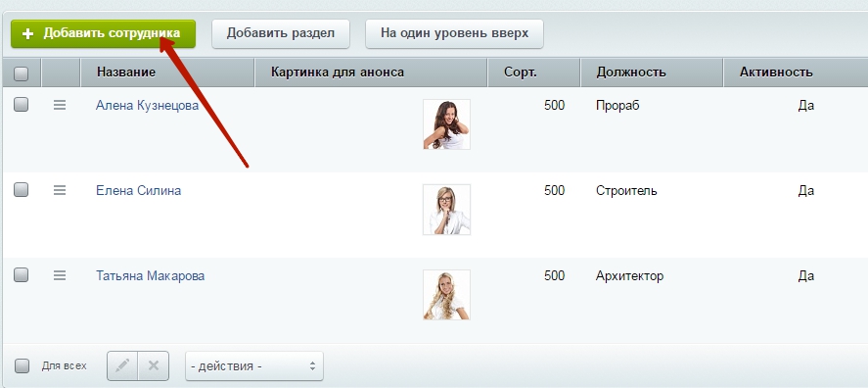The image size is (868, 388).
Task: Open Елена Силина employee link
Action: [138, 191]
